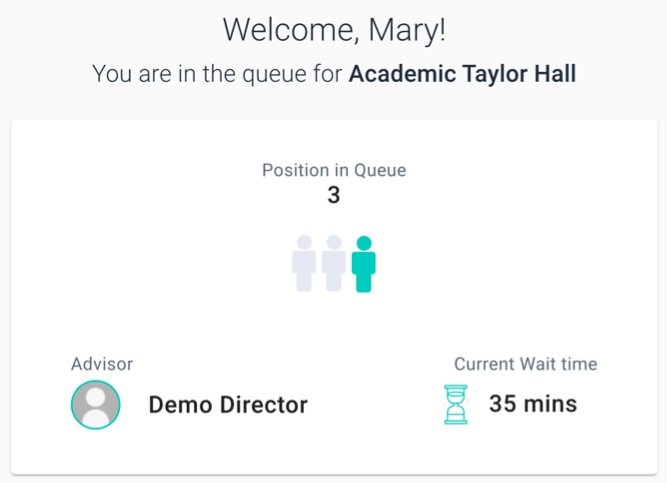This screenshot has width=667, height=483.
Task: Select the Demo Director advisor name
Action: tap(228, 405)
